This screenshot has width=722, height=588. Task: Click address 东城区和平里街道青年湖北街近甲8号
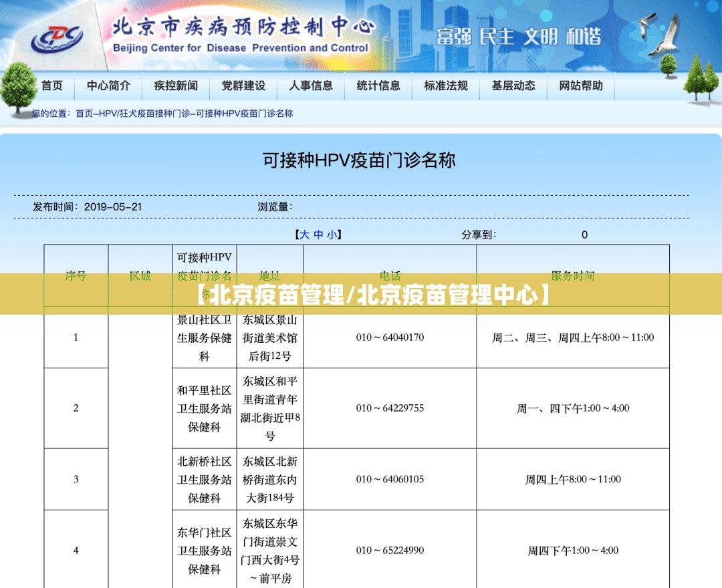tap(270, 408)
